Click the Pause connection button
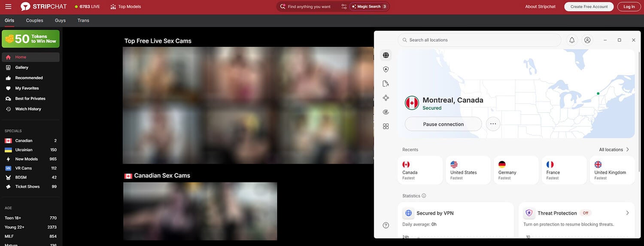644x246 pixels. coord(444,124)
